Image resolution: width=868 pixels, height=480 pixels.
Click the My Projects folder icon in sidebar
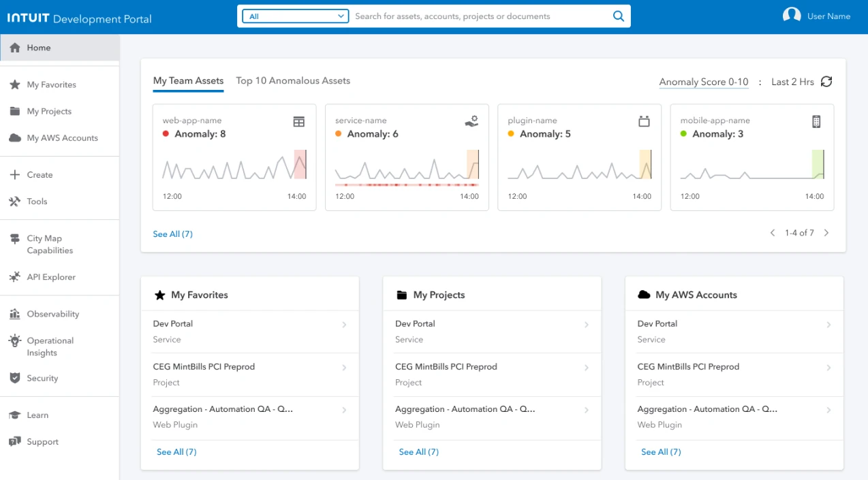tap(15, 111)
